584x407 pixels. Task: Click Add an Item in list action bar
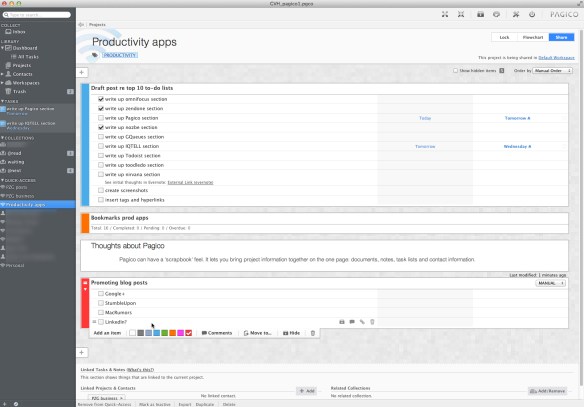tap(107, 333)
